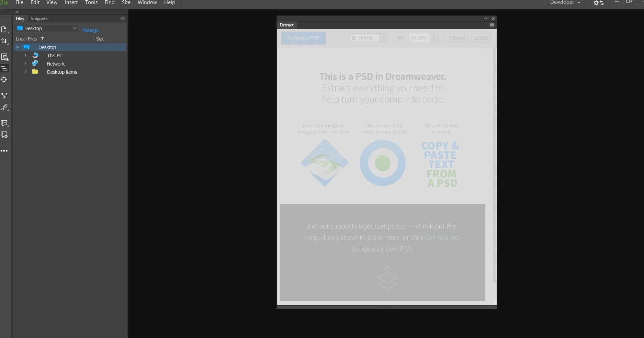Collapse the Files panel with double arrows
Screen dimensions: 644x338
click(16, 12)
